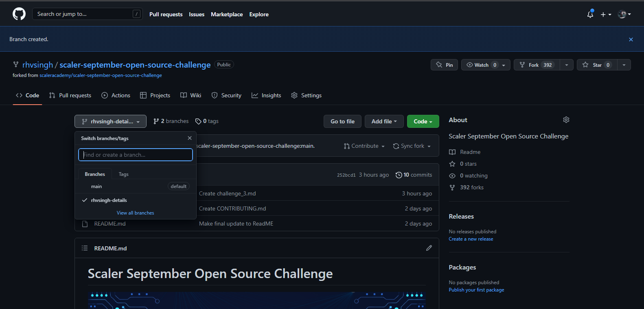Open the Contribute dropdown

point(364,146)
